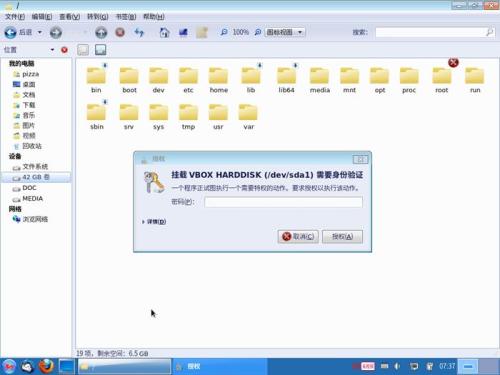The width and height of the screenshot is (500, 375).
Task: Select the tmp folder icon
Action: point(188,112)
